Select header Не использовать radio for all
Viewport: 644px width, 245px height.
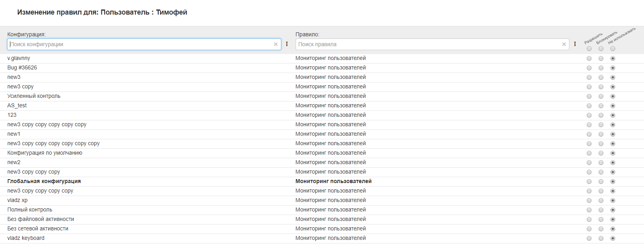[x=613, y=49]
